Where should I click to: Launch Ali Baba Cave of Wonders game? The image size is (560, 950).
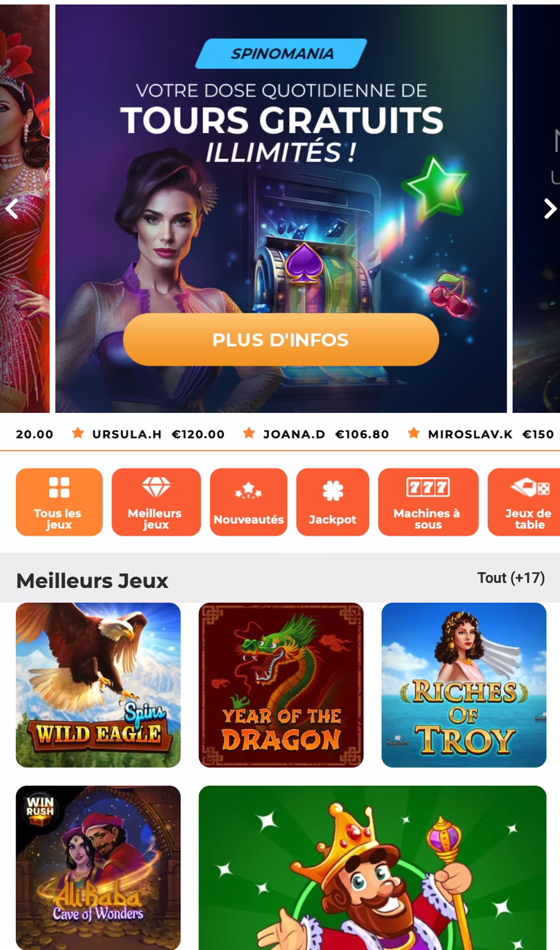coord(98,868)
